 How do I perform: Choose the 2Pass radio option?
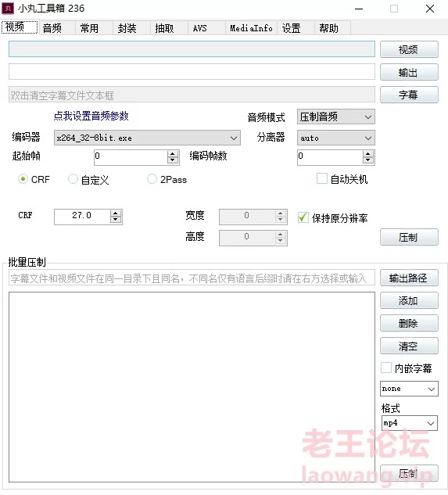[152, 179]
